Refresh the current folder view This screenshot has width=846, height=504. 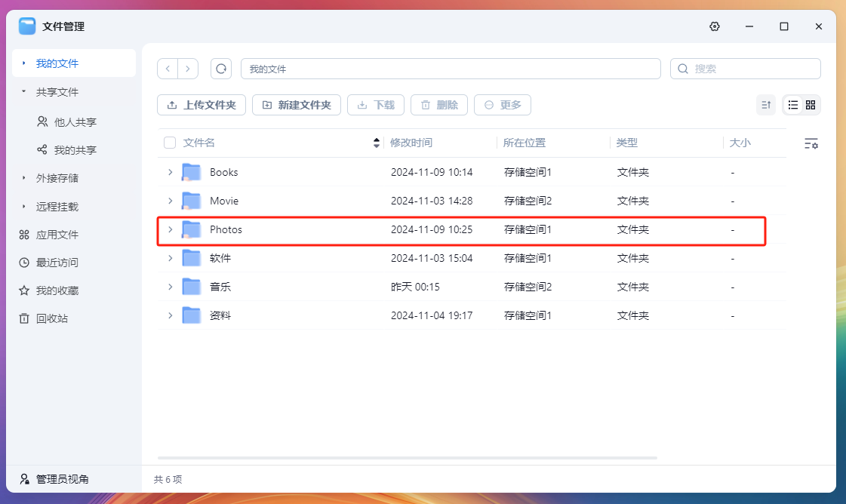220,68
